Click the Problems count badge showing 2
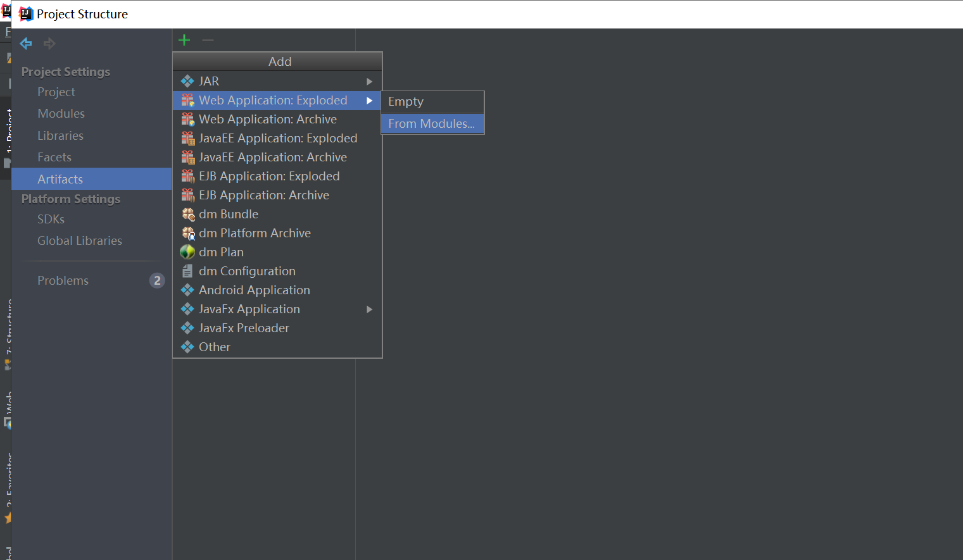 tap(157, 280)
